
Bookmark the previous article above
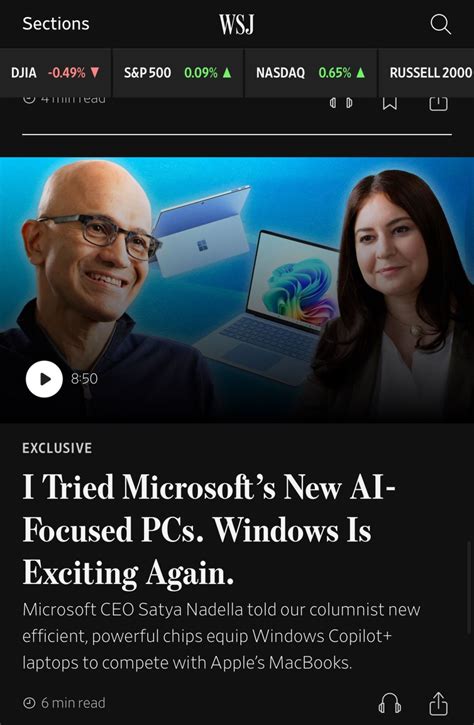pos(389,104)
